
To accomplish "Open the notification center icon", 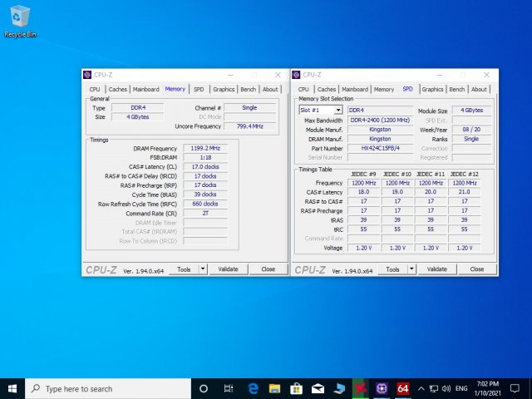I will tap(515, 389).
